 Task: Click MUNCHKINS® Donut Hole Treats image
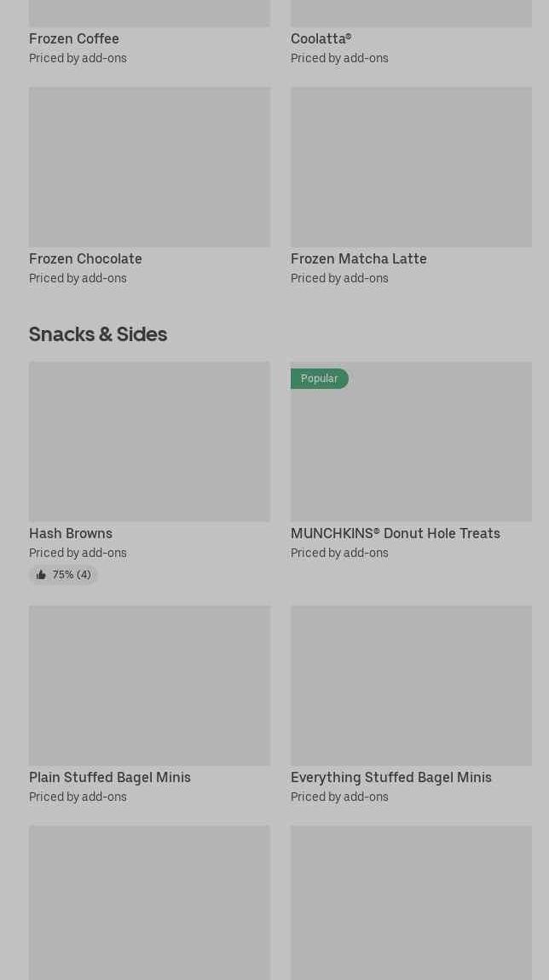[x=411, y=452]
